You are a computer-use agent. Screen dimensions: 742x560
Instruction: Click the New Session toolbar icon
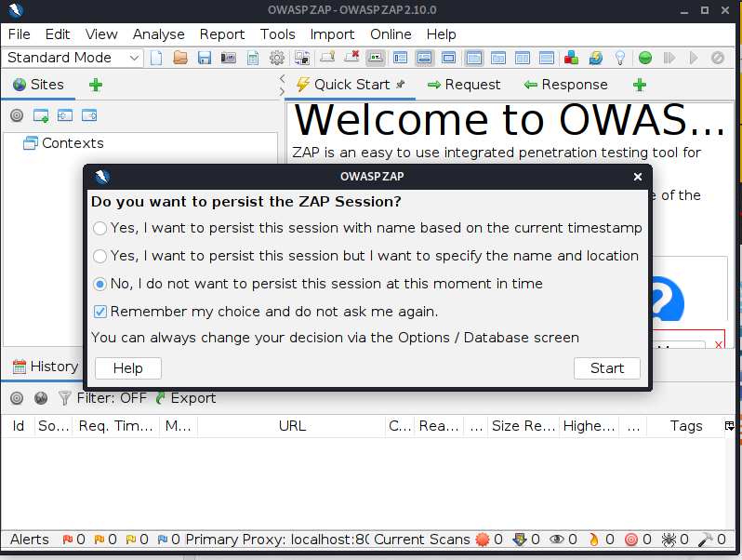[156, 58]
